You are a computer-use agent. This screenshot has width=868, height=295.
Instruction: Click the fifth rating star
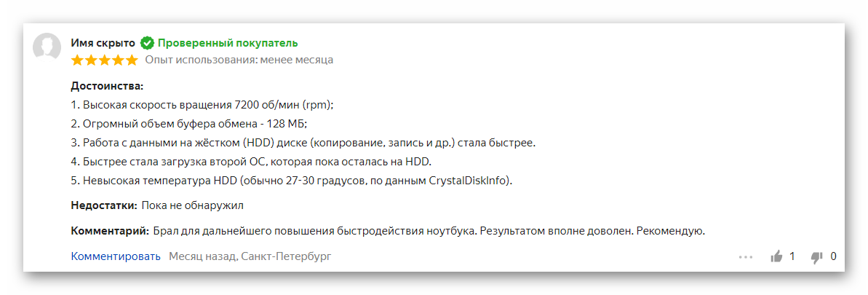coord(131,60)
